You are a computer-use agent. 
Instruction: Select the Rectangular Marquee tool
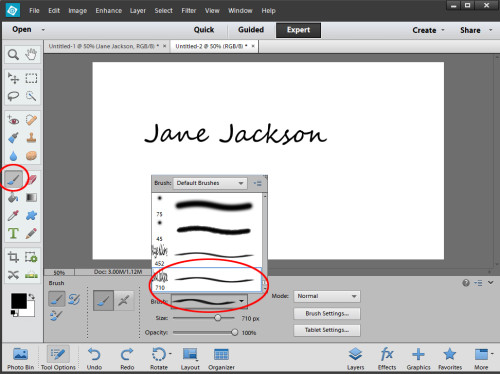31,78
